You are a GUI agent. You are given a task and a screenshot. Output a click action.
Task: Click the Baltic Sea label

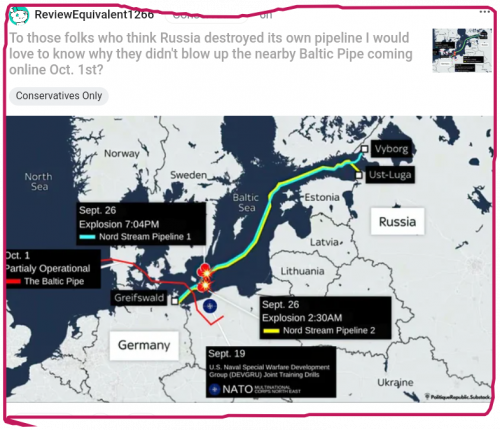[246, 203]
